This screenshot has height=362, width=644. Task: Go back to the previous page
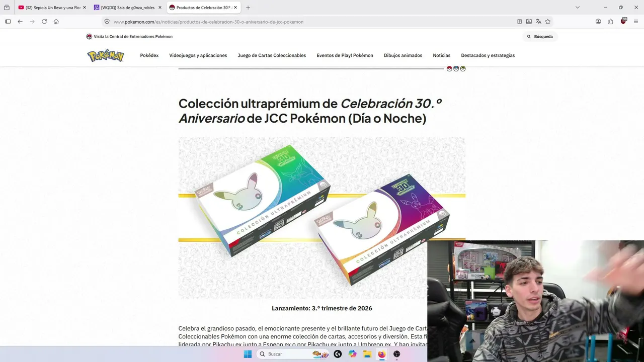(x=20, y=22)
